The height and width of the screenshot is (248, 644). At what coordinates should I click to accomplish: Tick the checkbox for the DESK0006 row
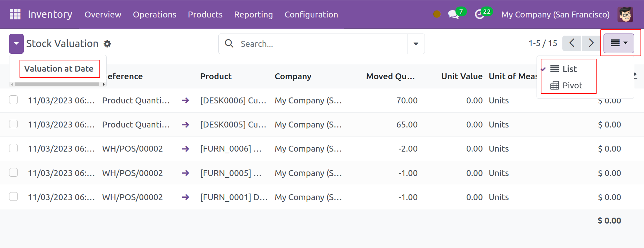pyautogui.click(x=14, y=100)
